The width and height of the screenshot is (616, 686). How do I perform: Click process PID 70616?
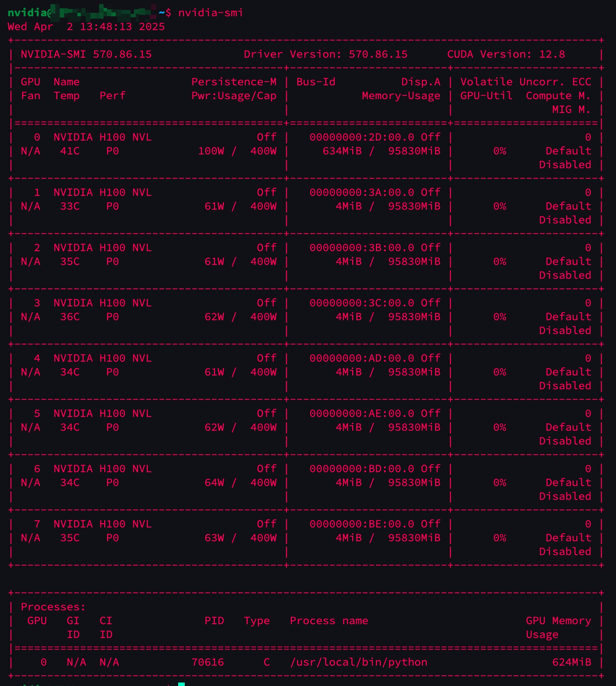click(208, 662)
